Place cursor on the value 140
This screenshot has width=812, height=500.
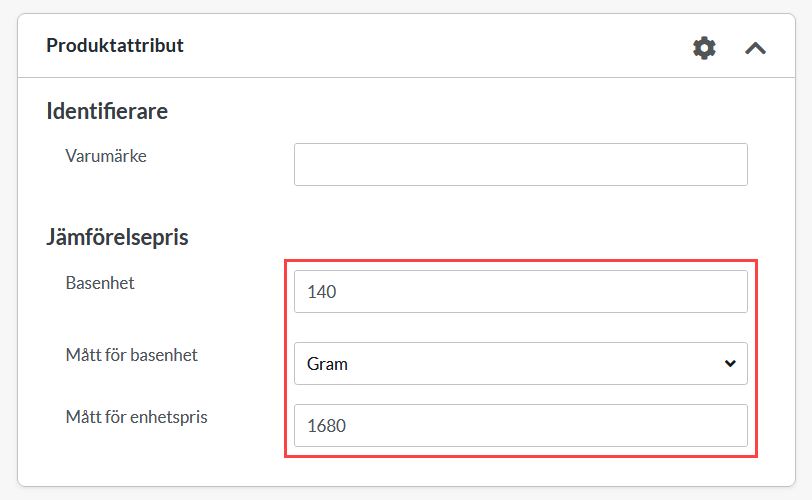[322, 292]
